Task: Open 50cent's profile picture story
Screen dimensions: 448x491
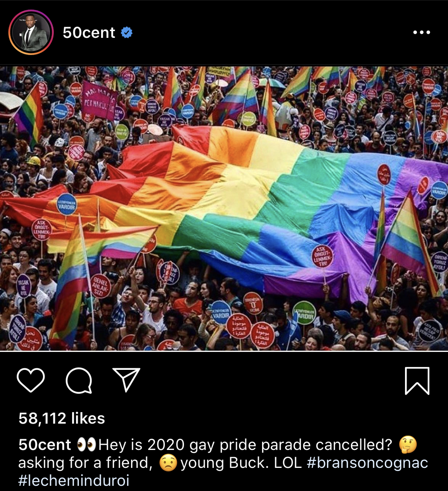Action: pos(31,32)
